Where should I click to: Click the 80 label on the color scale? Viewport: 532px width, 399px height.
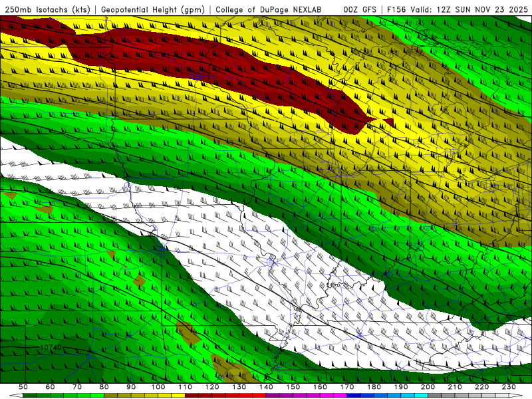(x=104, y=387)
